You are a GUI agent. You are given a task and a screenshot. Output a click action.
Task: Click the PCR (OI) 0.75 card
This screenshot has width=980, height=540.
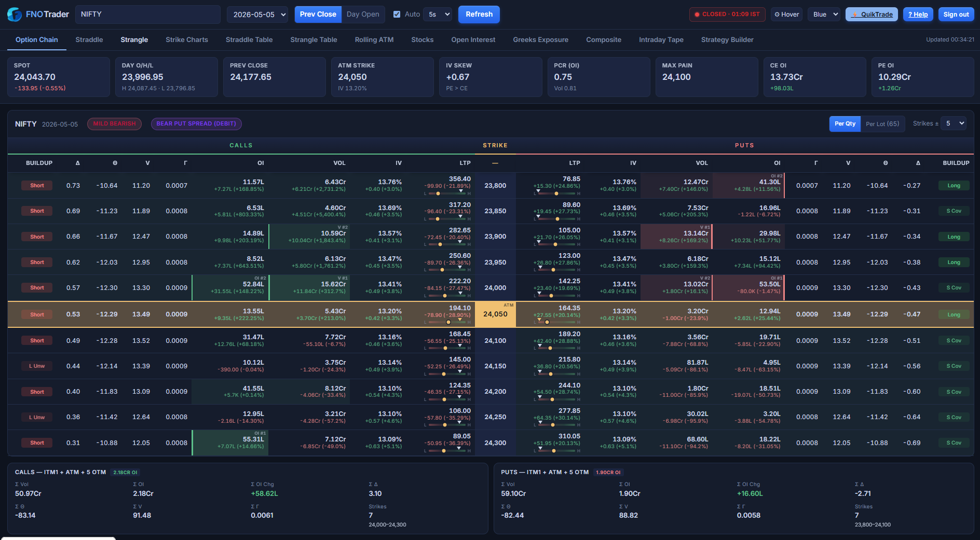599,77
